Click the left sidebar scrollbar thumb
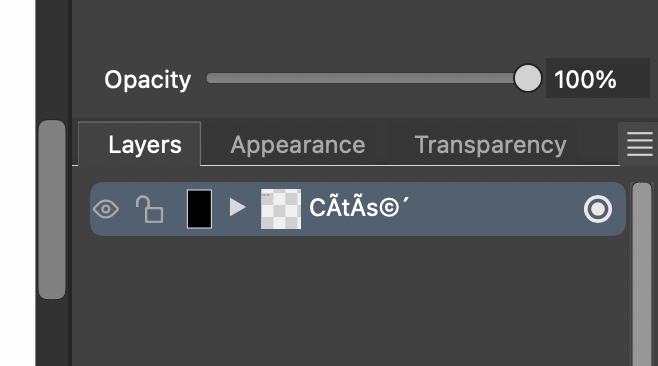 52,209
